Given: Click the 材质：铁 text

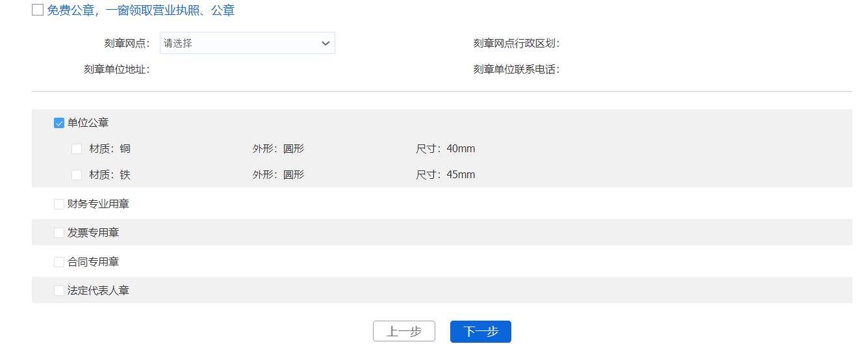Looking at the screenshot, I should pyautogui.click(x=110, y=175).
